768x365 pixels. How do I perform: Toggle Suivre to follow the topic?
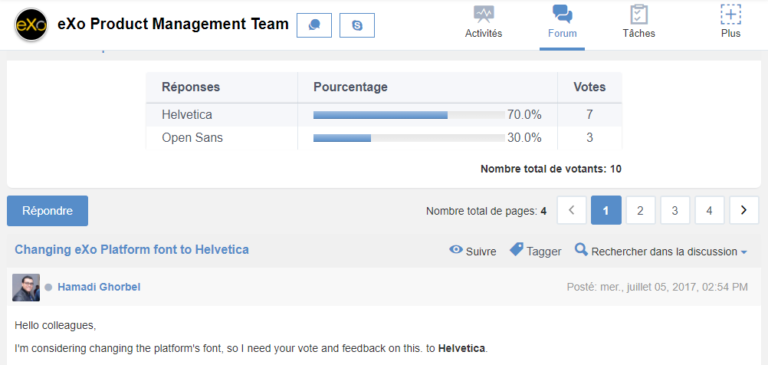473,251
